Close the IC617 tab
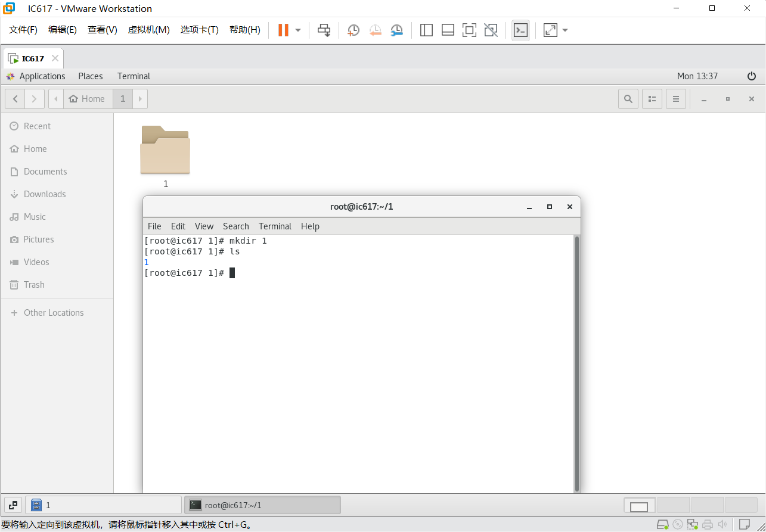Image resolution: width=766 pixels, height=532 pixels. point(55,58)
